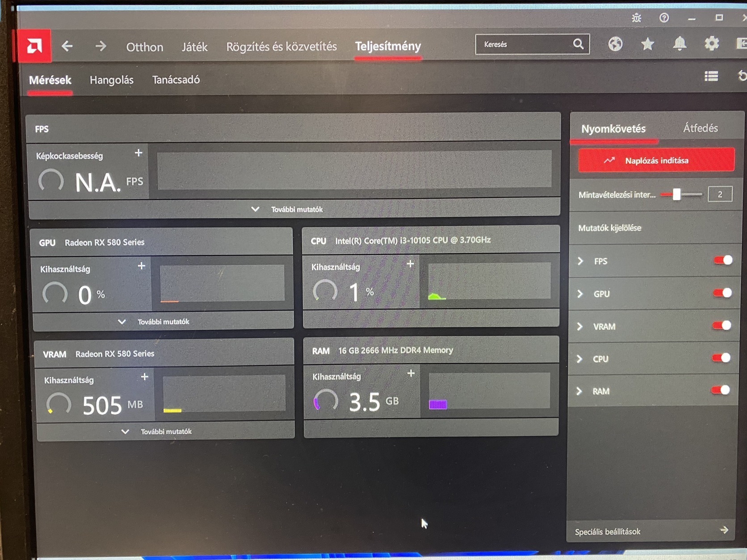Viewport: 747px width, 560px height.
Task: Expand VRAM metrics chevron in sidebar
Action: 579,326
